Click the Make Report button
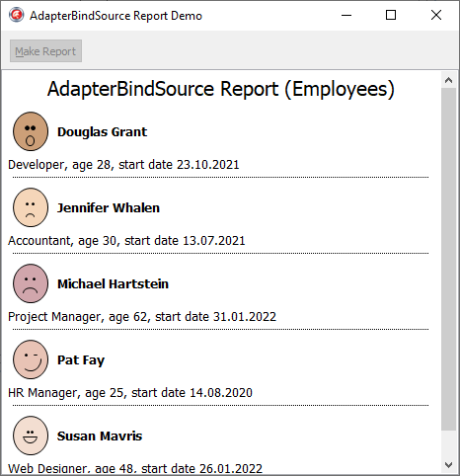The width and height of the screenshot is (460, 476). coord(45,51)
